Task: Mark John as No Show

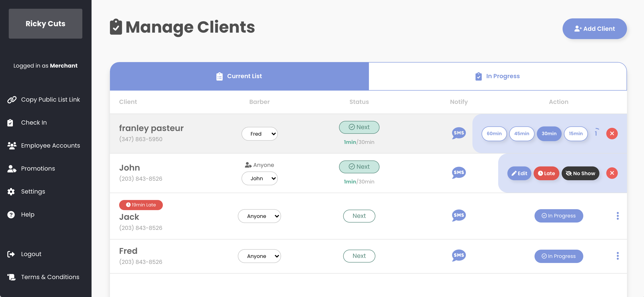Action: 580,173
